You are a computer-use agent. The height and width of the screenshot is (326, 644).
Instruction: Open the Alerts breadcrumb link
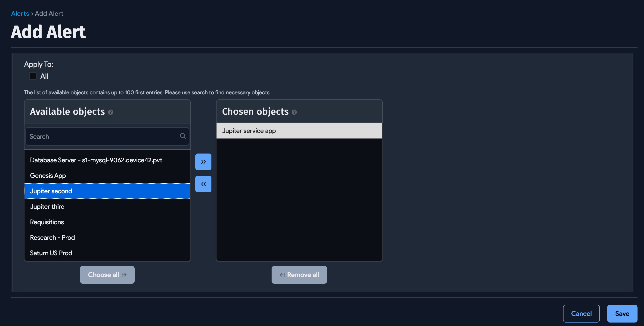[x=20, y=13]
